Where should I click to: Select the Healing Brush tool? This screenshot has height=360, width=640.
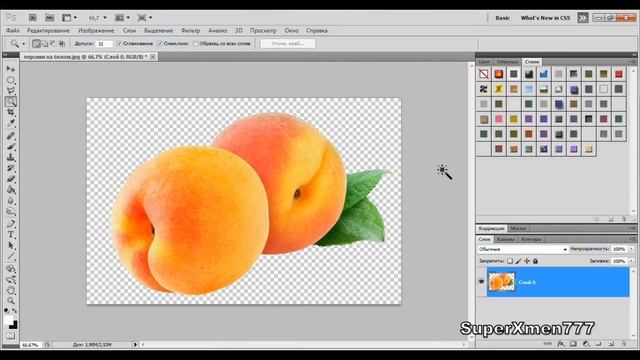[x=11, y=136]
